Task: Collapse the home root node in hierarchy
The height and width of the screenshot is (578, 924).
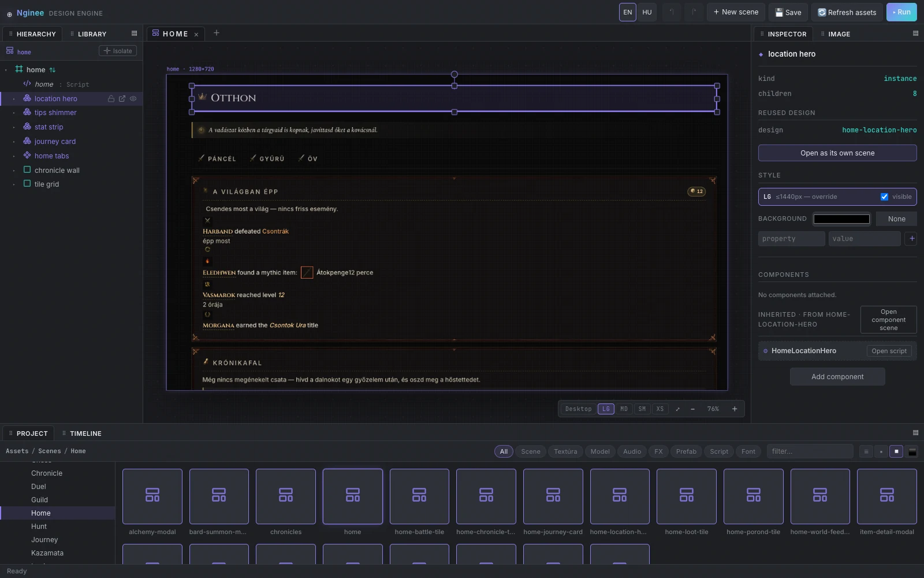Action: (x=6, y=71)
